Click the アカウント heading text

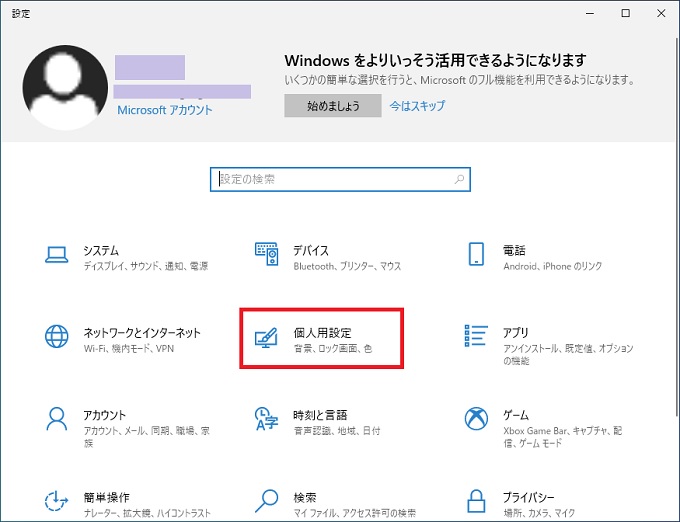click(x=105, y=415)
